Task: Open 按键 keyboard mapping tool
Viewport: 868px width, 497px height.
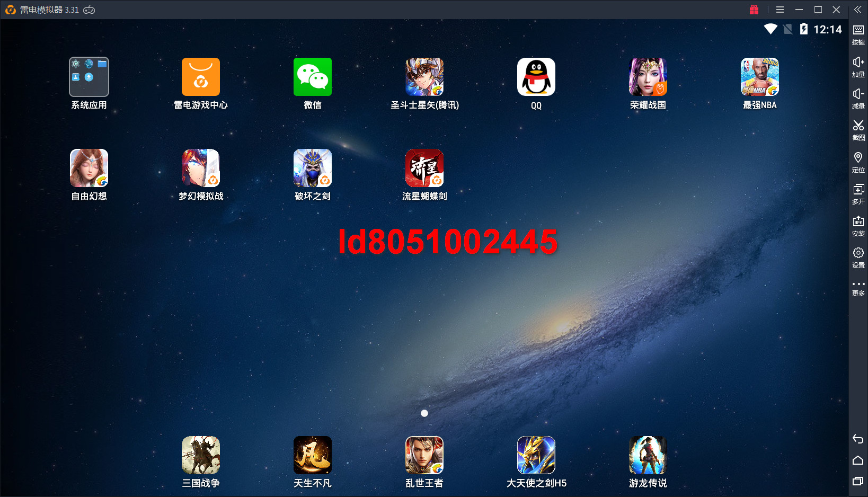Action: [x=858, y=34]
